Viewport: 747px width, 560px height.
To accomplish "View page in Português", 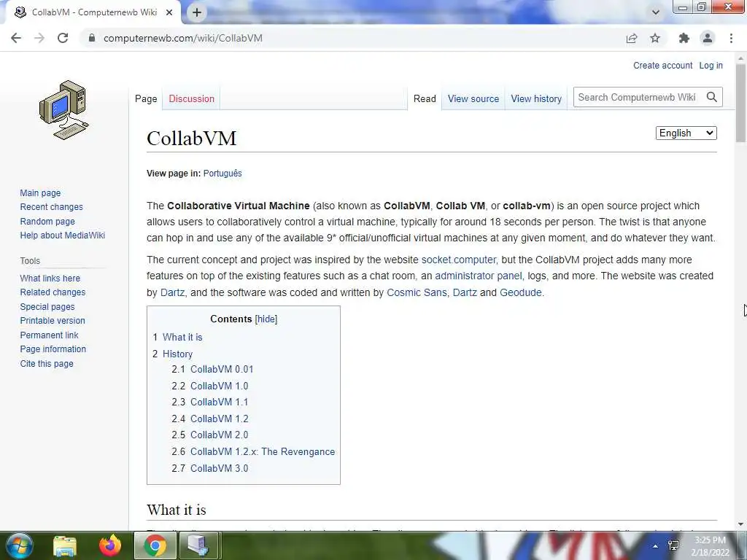I will tap(222, 174).
